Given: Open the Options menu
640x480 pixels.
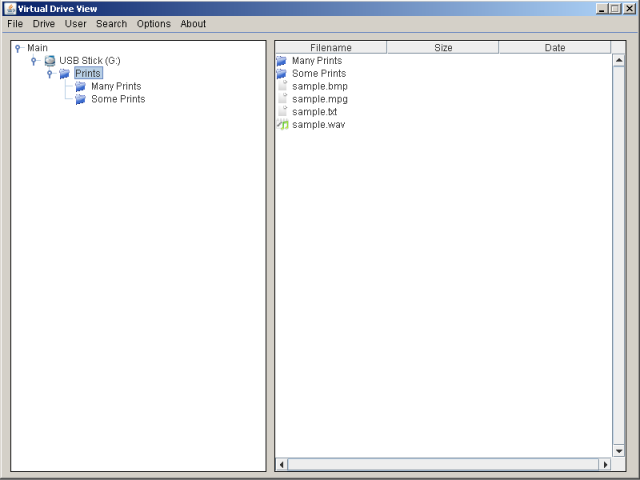Looking at the screenshot, I should pyautogui.click(x=154, y=24).
